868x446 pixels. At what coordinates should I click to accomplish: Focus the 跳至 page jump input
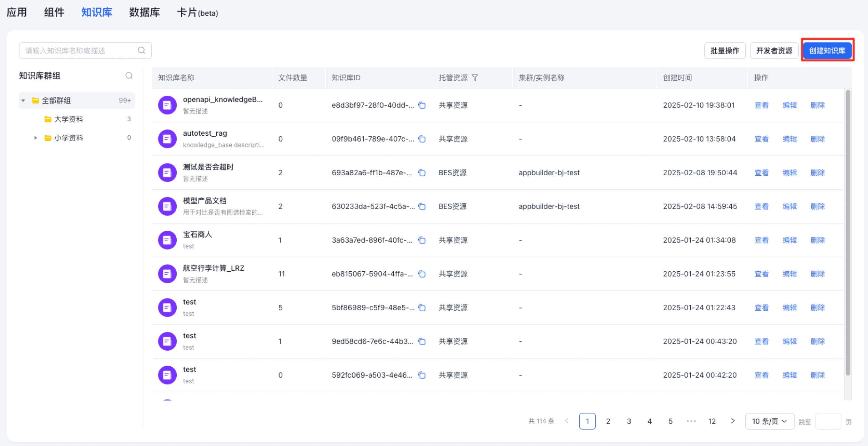(x=828, y=421)
